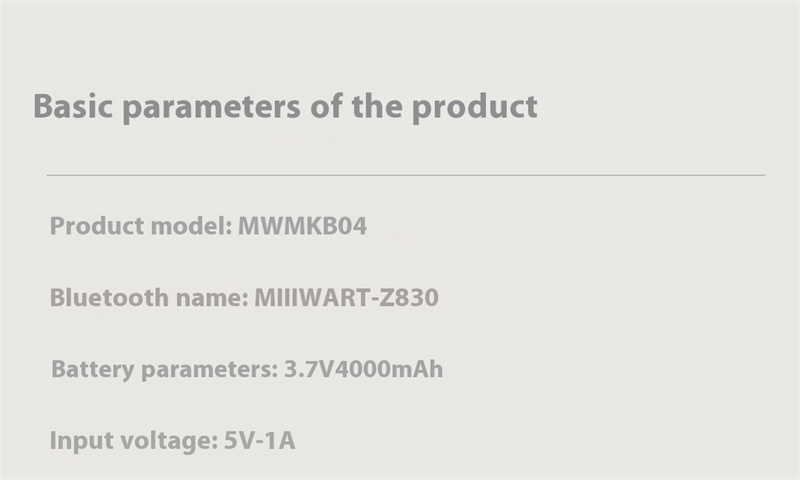800x480 pixels.
Task: Click the word 'the' in the heading
Action: pos(377,106)
